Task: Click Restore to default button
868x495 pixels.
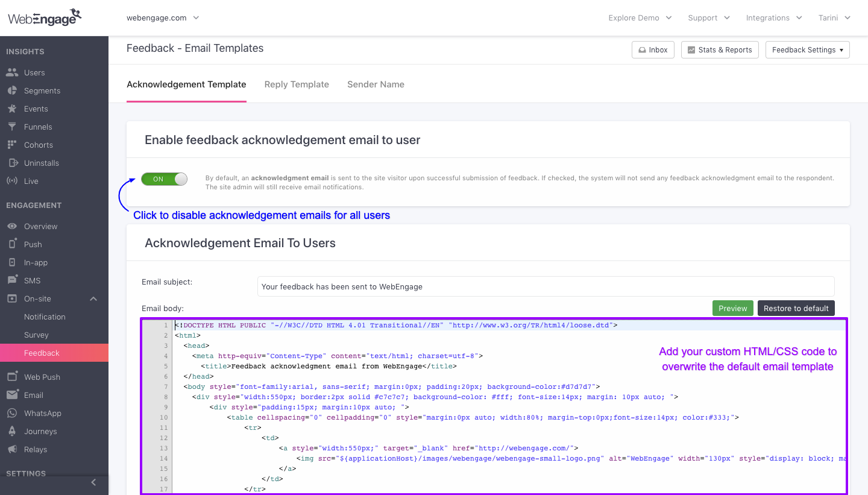Action: click(796, 308)
